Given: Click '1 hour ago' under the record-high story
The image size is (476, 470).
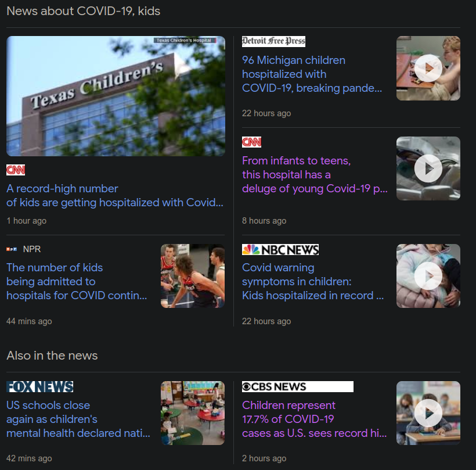Looking at the screenshot, I should point(26,221).
